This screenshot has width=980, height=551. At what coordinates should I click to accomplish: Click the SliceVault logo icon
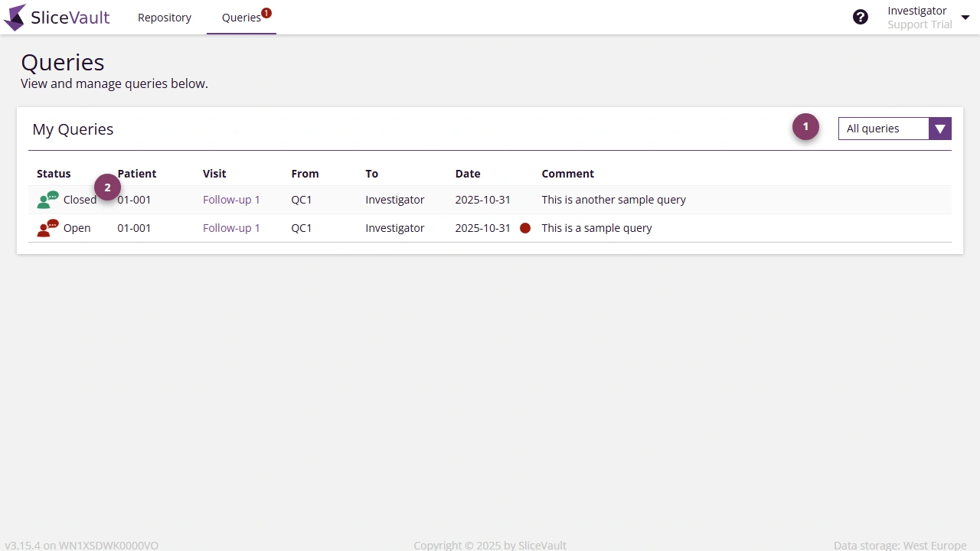click(15, 17)
